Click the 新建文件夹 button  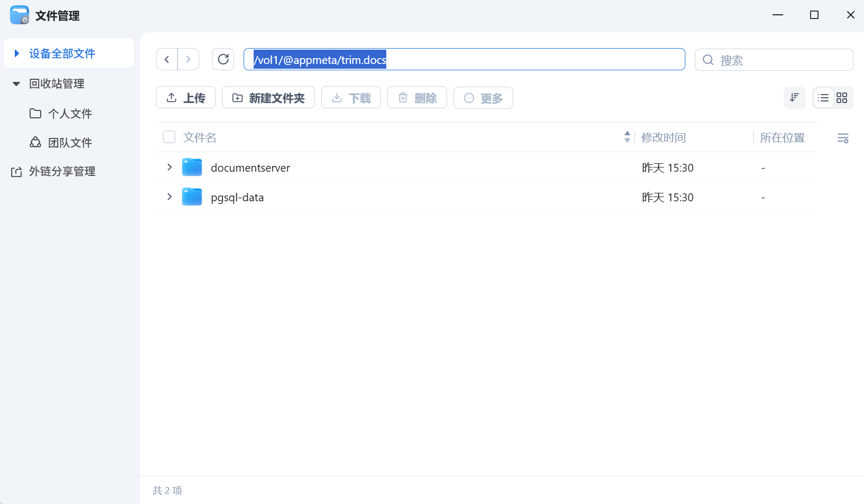point(268,98)
